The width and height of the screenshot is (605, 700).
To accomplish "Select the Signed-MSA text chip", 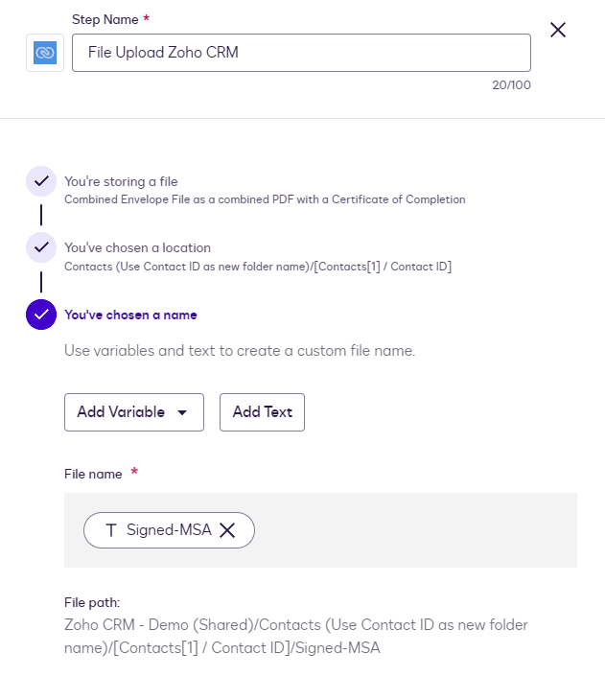I will 169,530.
